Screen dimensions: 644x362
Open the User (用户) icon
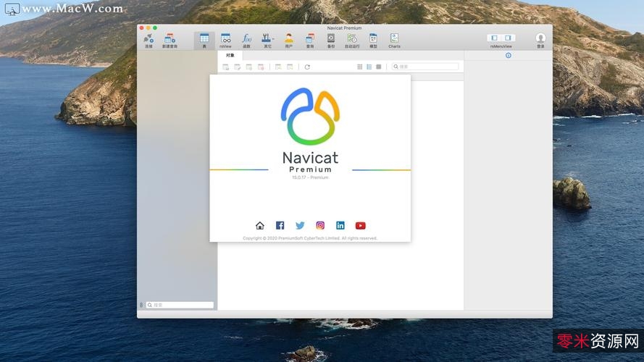(x=289, y=38)
